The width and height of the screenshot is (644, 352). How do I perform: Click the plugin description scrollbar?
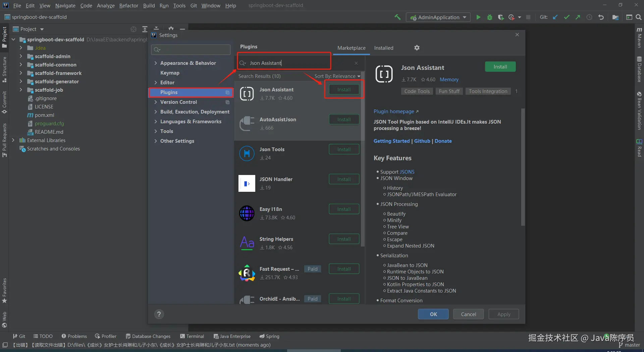pos(523,167)
